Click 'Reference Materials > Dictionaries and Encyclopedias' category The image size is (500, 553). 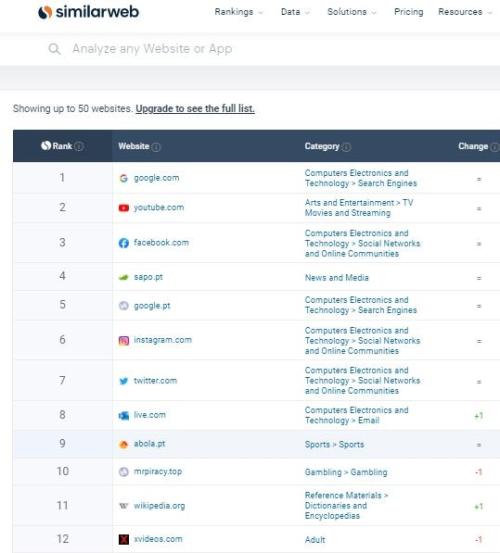coord(346,505)
